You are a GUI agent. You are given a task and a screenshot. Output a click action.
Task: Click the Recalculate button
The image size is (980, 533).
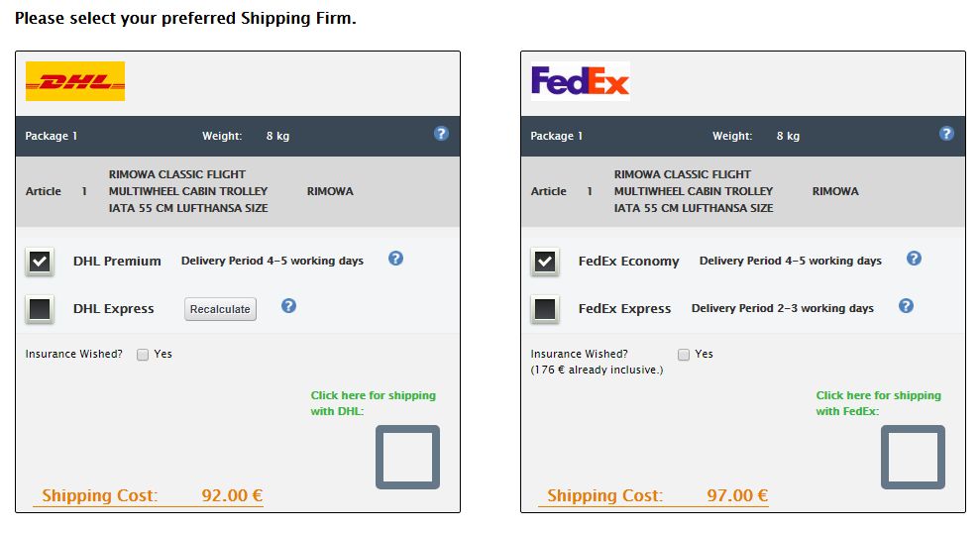click(220, 309)
